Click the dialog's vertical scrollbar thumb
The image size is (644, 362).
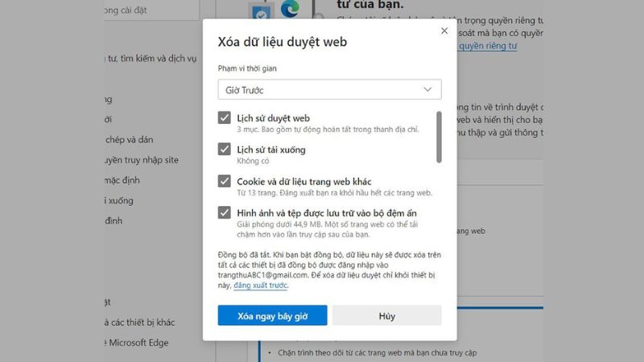click(439, 137)
